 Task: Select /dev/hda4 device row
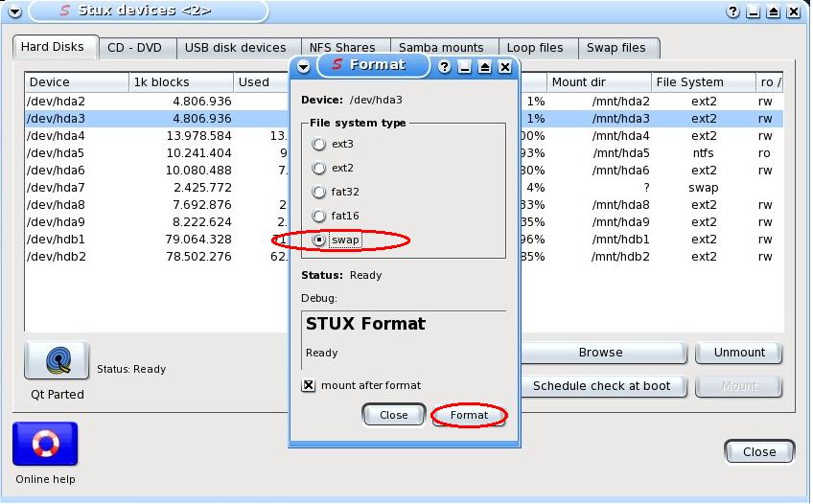click(x=404, y=136)
